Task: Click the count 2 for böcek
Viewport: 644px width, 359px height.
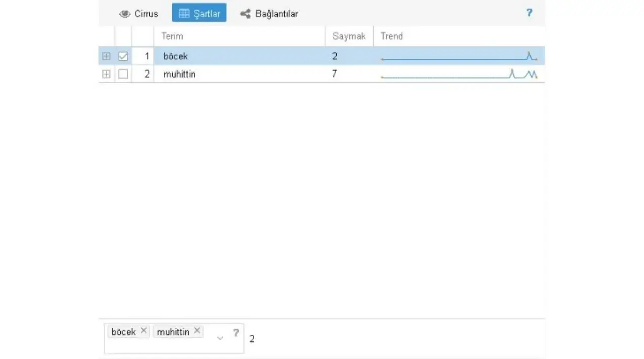Action: click(x=335, y=56)
